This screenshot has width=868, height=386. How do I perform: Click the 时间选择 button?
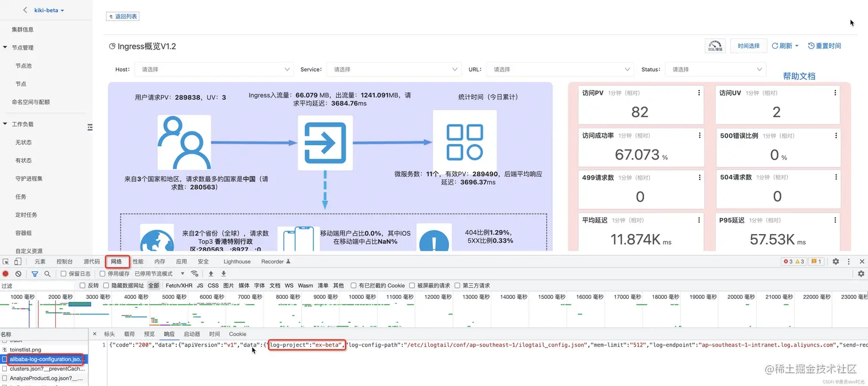coord(749,46)
